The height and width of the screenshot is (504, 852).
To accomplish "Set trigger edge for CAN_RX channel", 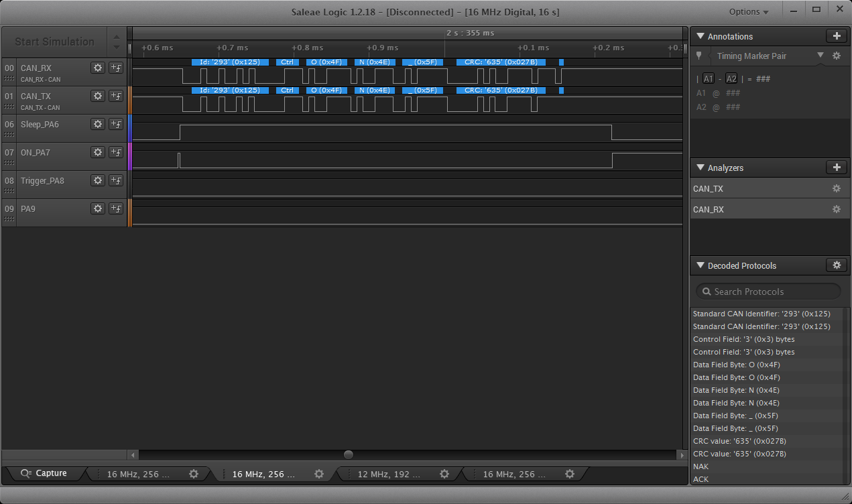I will [x=116, y=68].
